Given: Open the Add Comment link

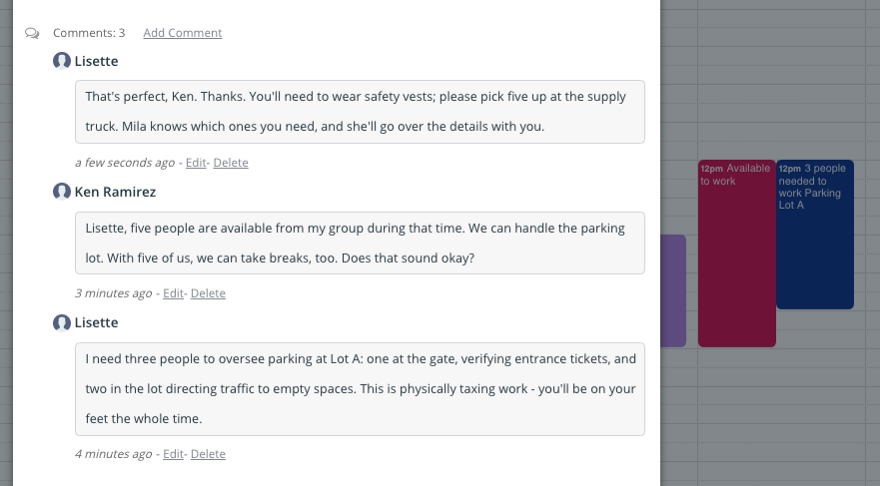Looking at the screenshot, I should (182, 33).
